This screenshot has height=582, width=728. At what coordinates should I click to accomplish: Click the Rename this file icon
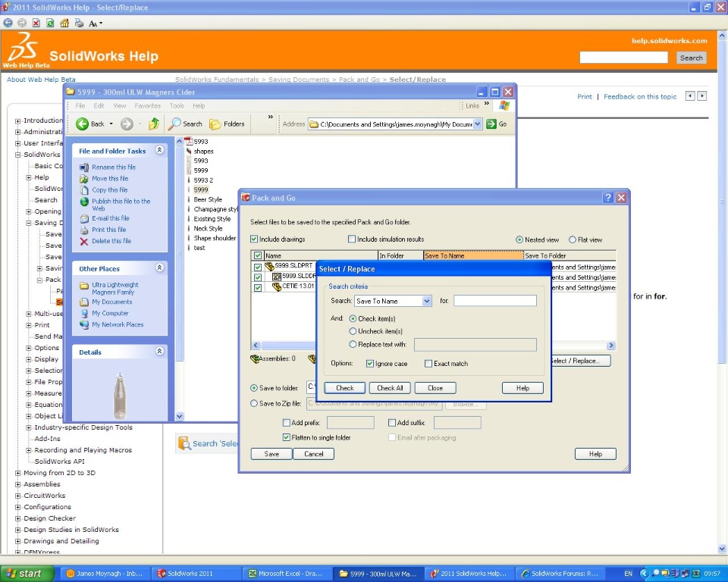click(84, 167)
